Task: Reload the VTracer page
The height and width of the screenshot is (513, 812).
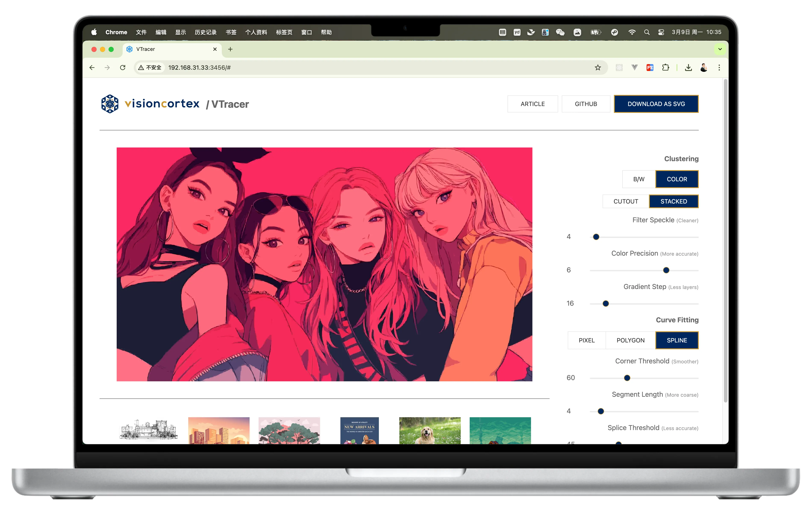Action: click(x=123, y=68)
